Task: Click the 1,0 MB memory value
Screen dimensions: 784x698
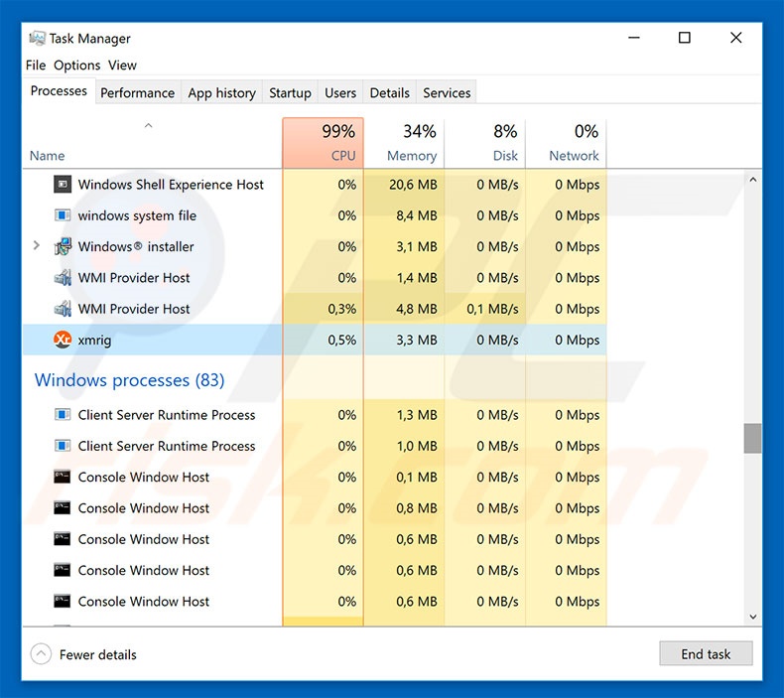Action: [x=417, y=446]
